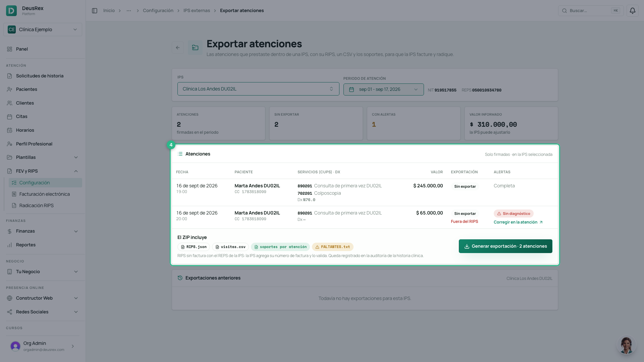This screenshot has height=362, width=644.
Task: Open Facturación electrónica
Action: coord(45,194)
